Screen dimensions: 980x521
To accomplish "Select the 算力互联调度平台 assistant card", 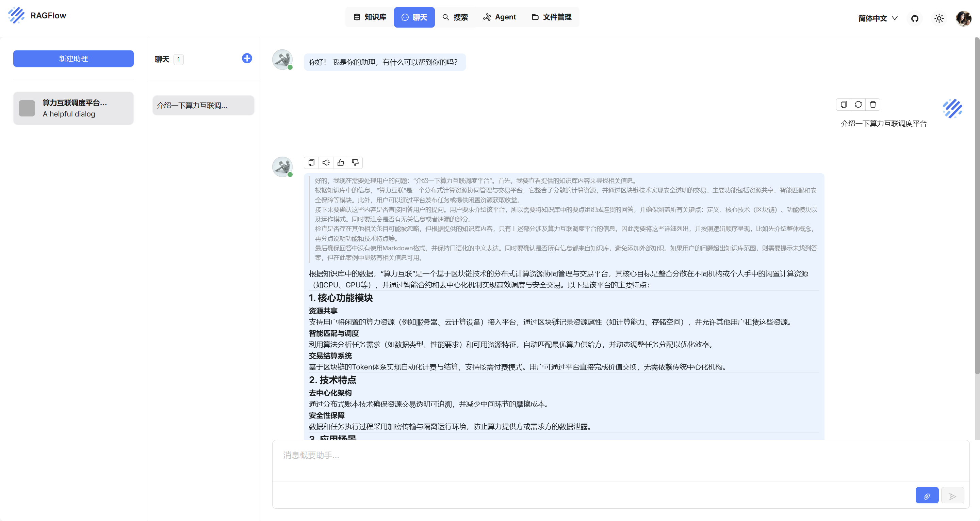I will [x=73, y=108].
